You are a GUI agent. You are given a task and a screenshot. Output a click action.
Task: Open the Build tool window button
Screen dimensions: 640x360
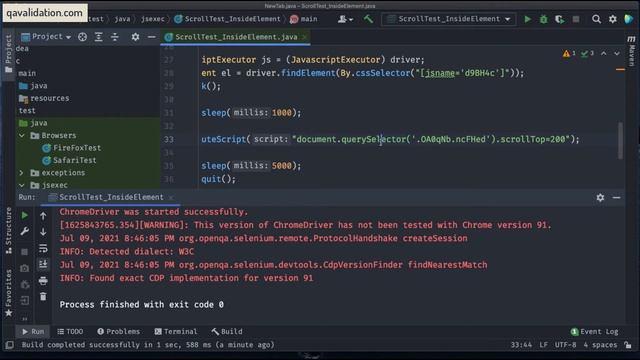pos(227,331)
